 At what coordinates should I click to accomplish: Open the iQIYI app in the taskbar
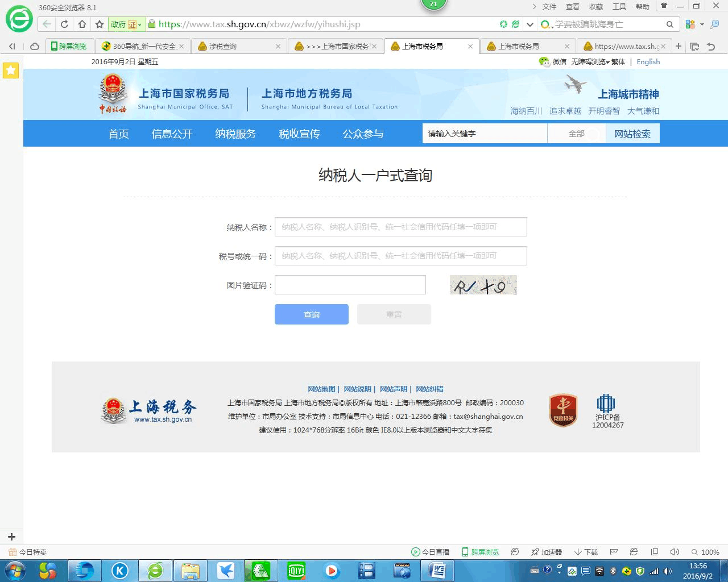click(296, 571)
